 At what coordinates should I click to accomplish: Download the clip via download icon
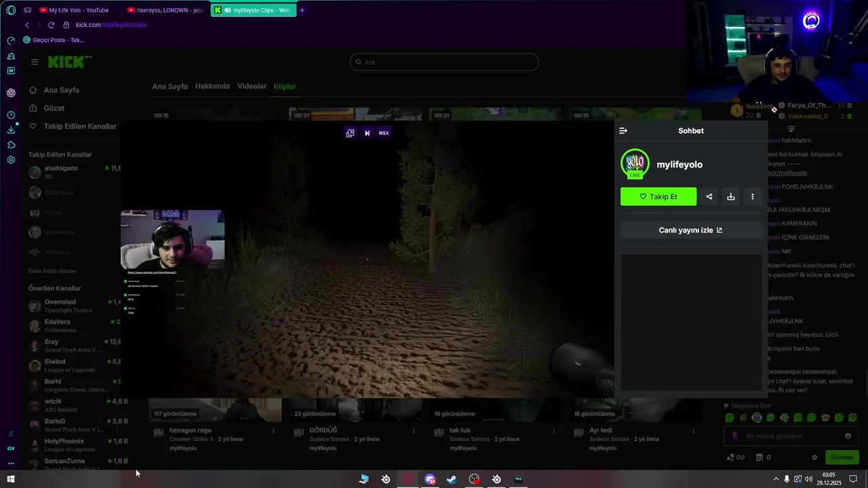click(x=731, y=197)
